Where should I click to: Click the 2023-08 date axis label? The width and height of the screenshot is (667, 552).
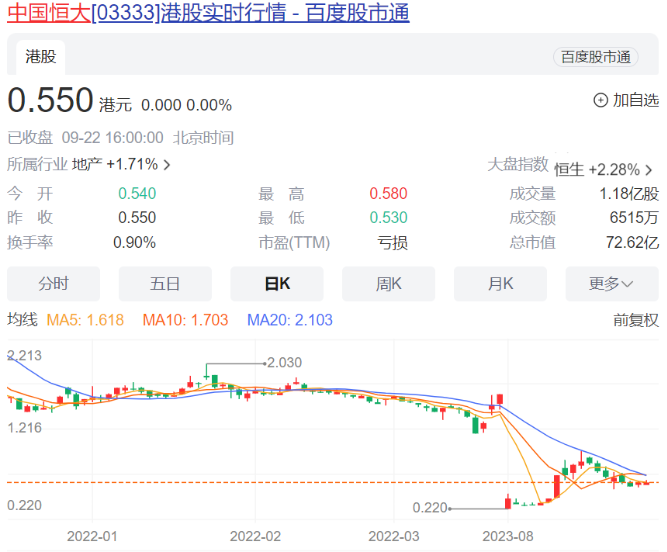tap(508, 536)
